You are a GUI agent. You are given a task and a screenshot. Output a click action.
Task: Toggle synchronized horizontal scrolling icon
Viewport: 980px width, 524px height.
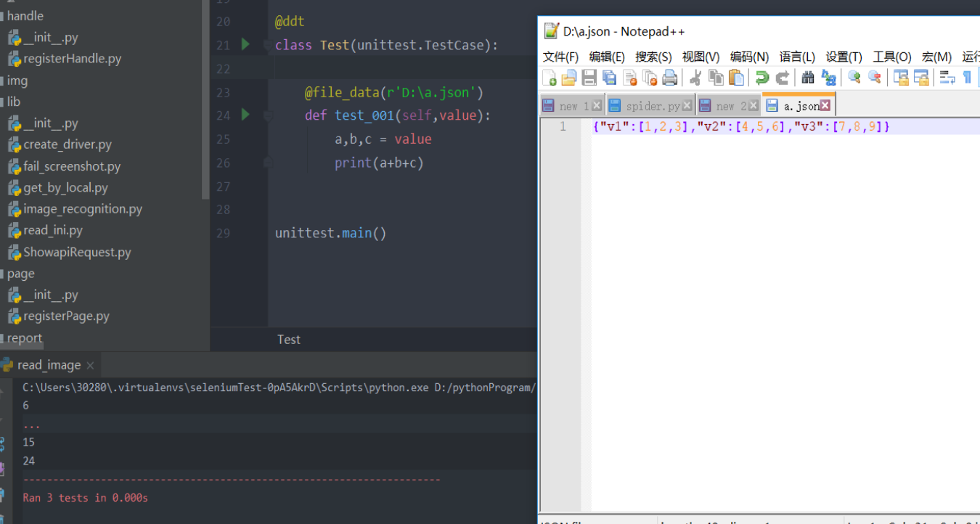(921, 78)
